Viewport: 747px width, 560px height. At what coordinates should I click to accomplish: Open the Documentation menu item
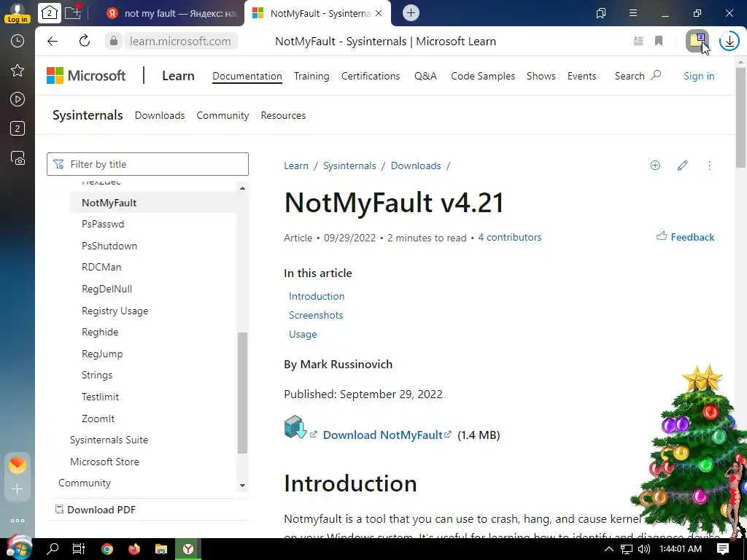247,76
